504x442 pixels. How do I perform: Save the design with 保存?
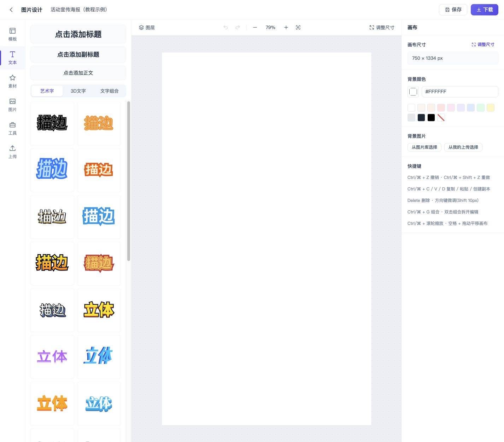pyautogui.click(x=453, y=10)
